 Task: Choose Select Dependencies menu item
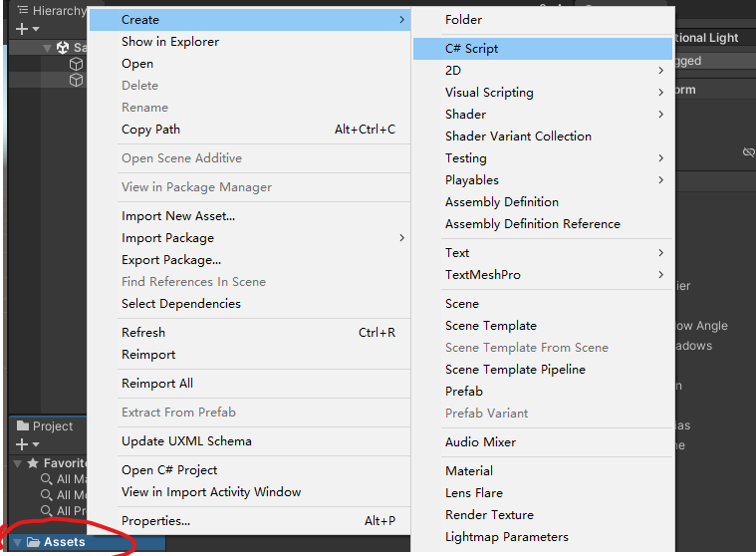(250, 304)
